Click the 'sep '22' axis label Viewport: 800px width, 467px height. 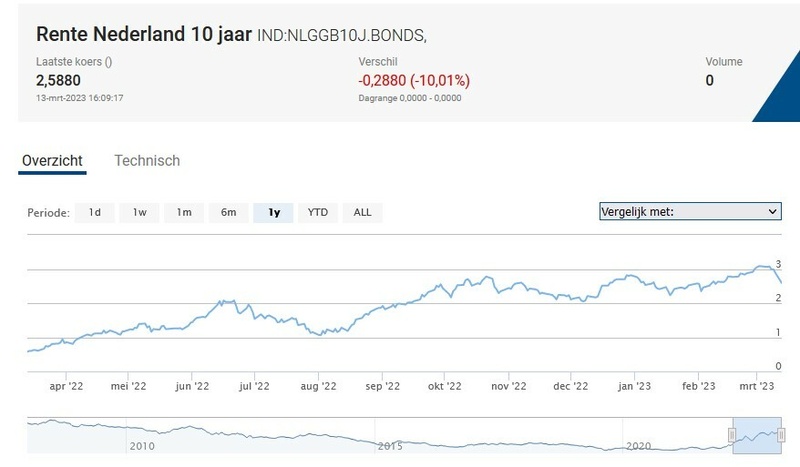point(382,385)
